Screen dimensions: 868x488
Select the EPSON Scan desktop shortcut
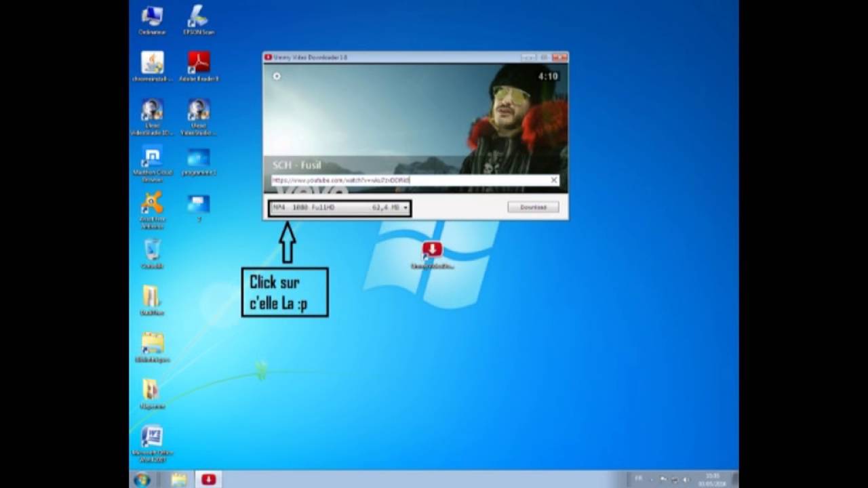[x=198, y=20]
